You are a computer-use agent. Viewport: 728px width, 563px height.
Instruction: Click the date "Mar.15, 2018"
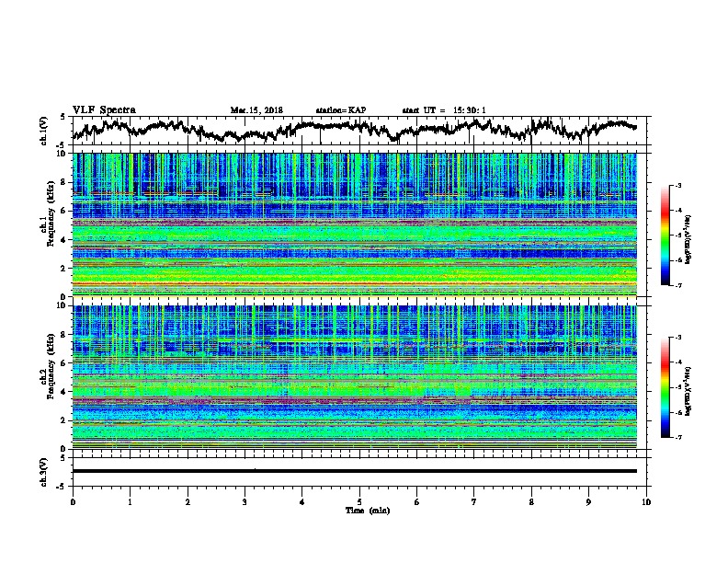pyautogui.click(x=256, y=110)
